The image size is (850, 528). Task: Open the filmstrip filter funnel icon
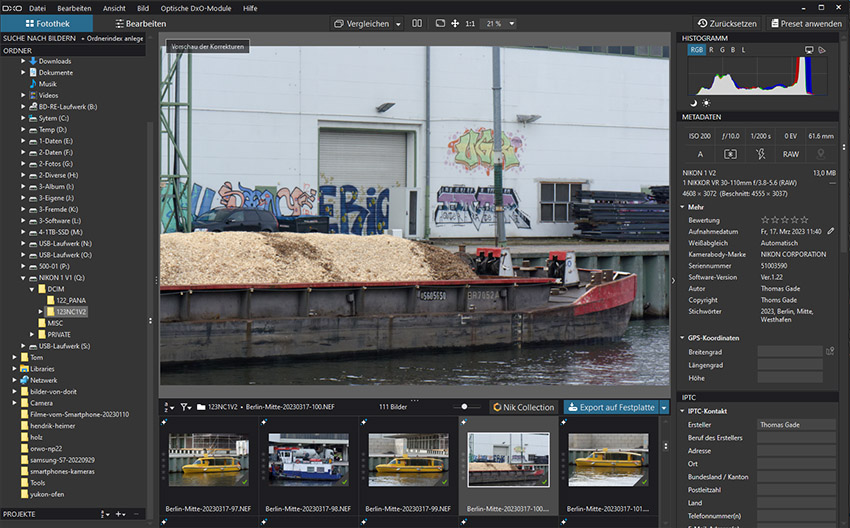click(x=185, y=408)
